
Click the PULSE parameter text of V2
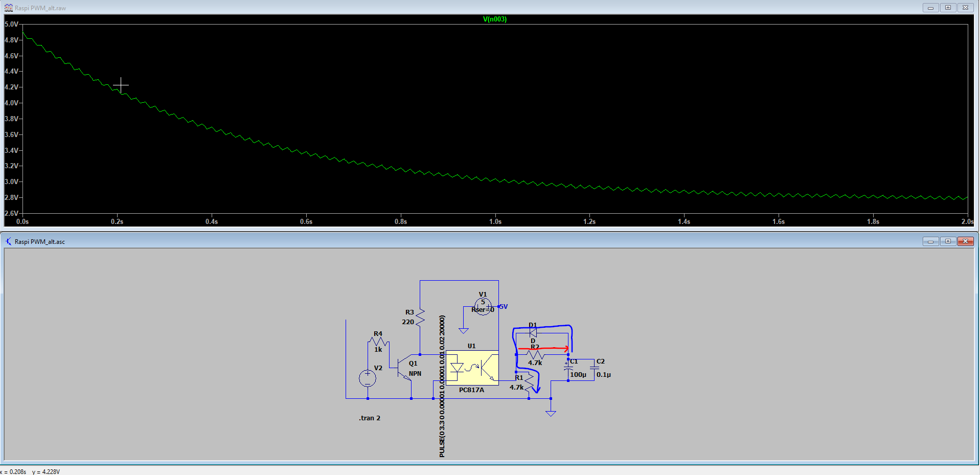click(442, 386)
